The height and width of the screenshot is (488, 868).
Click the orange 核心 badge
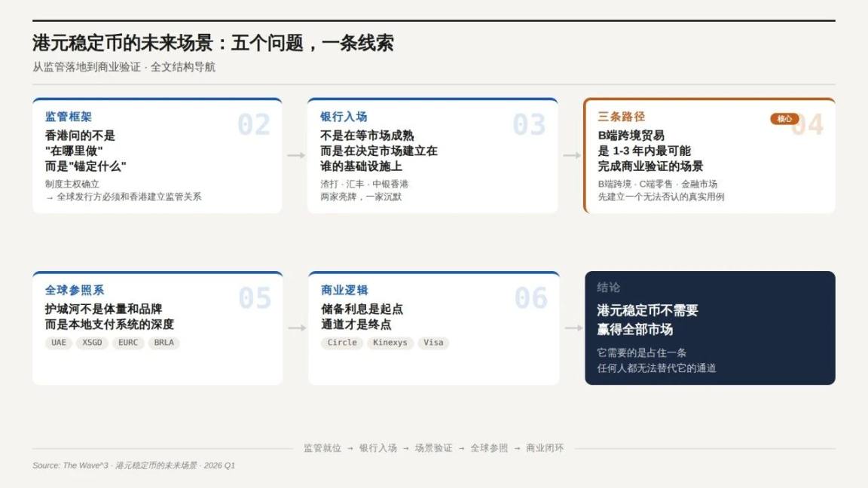pos(784,119)
